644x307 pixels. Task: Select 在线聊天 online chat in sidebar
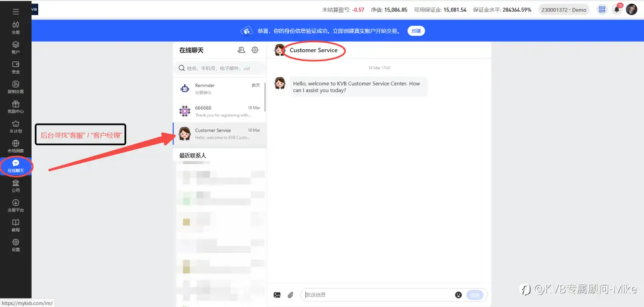[x=16, y=166]
